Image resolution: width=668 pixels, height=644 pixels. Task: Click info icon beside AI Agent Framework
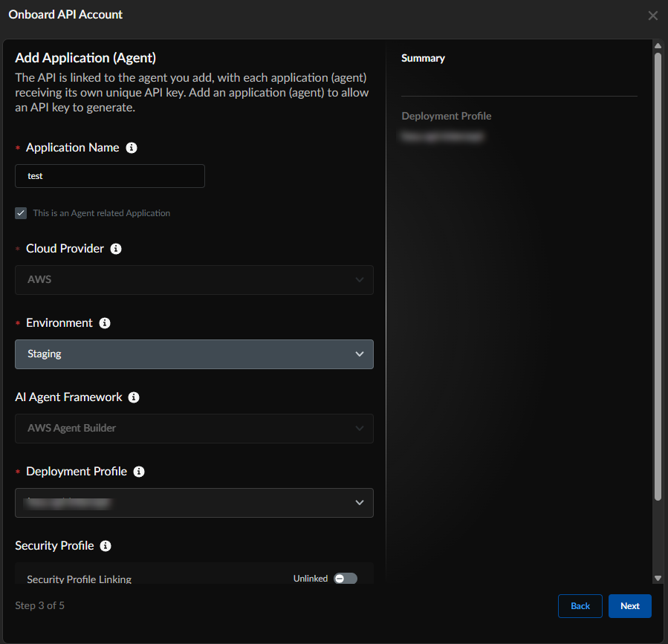[134, 397]
